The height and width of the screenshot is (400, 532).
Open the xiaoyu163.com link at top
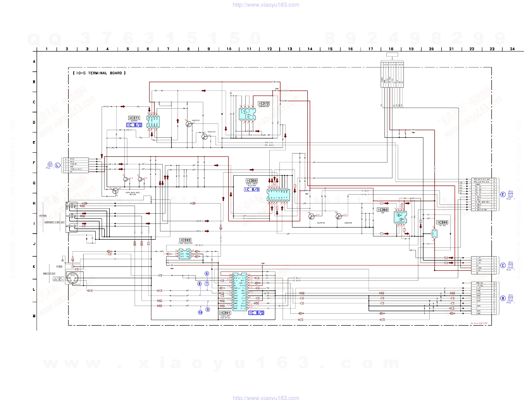pos(266,5)
